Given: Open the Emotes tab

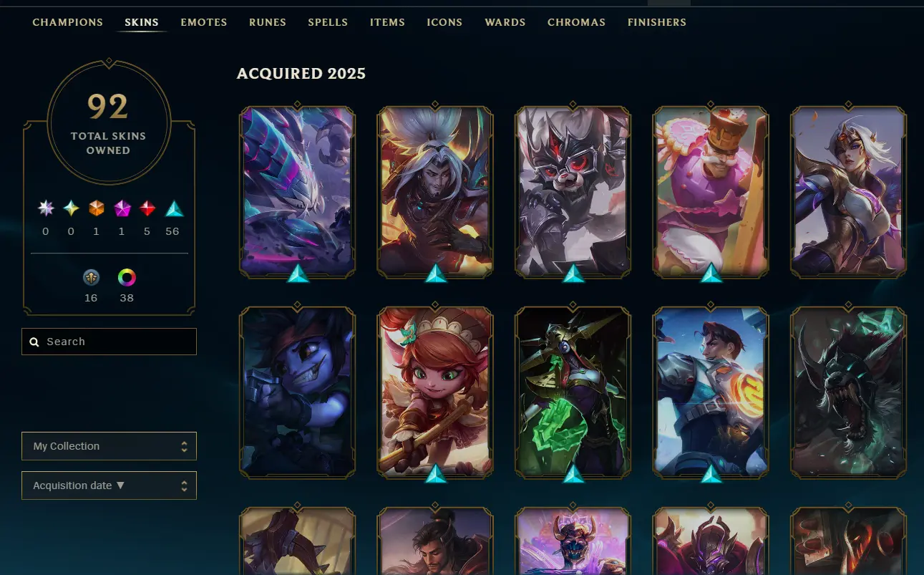Looking at the screenshot, I should pyautogui.click(x=204, y=22).
